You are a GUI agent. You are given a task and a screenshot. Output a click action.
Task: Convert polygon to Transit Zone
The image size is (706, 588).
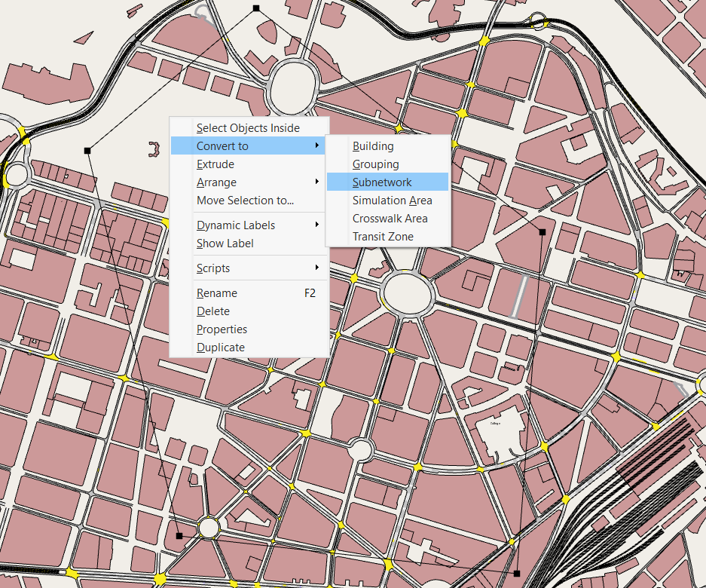[x=383, y=237]
